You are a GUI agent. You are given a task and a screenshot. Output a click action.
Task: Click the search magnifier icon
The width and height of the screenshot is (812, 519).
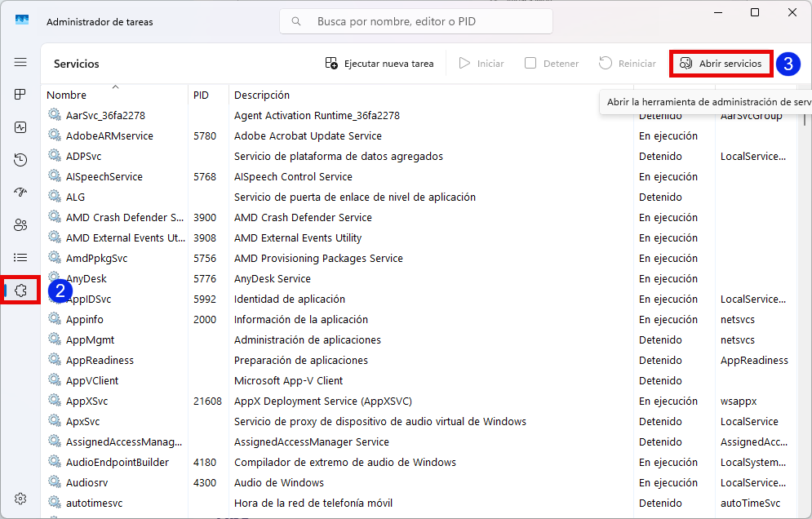point(296,21)
